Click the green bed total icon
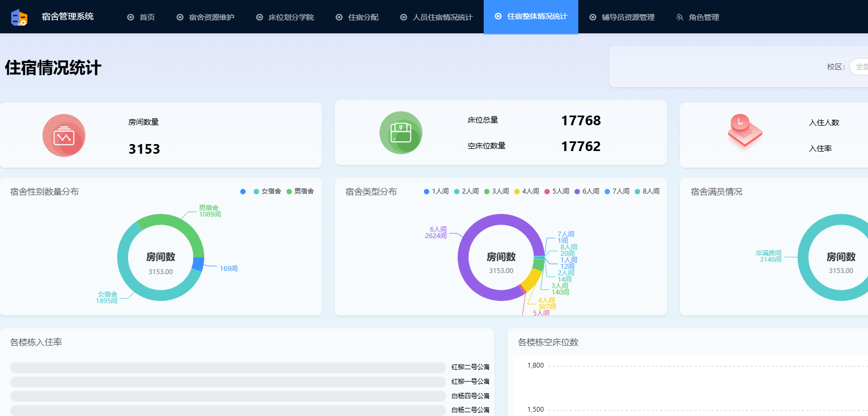Image resolution: width=868 pixels, height=416 pixels. [401, 133]
